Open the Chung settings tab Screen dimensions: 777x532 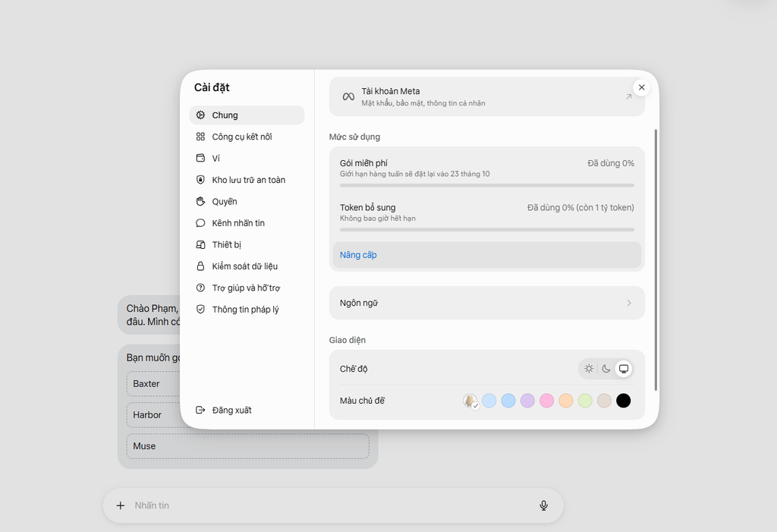pyautogui.click(x=247, y=115)
